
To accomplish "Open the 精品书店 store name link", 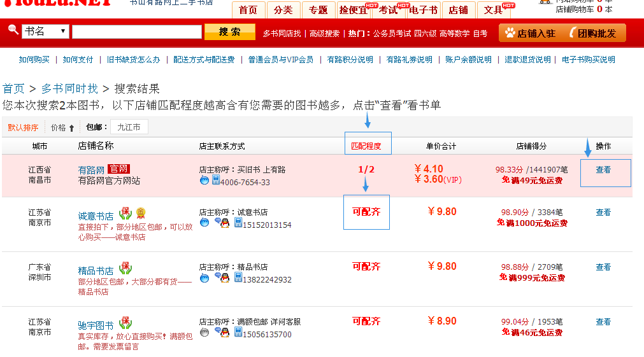I will coord(96,271).
